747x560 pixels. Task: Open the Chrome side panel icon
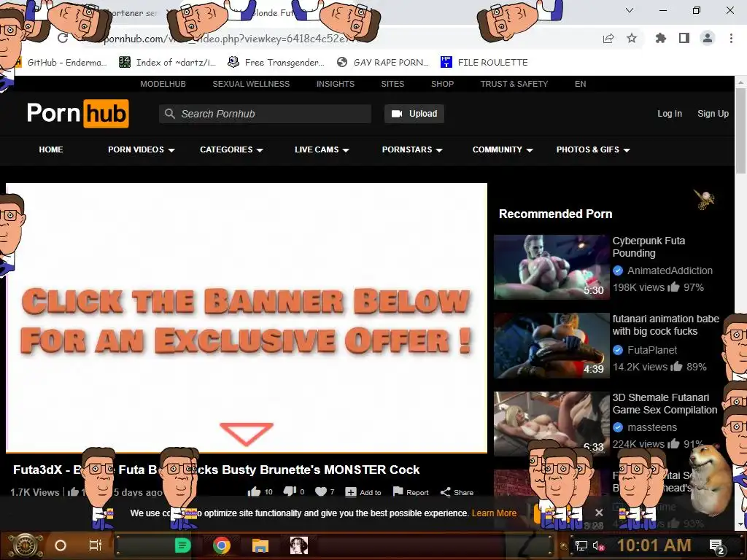pos(684,38)
